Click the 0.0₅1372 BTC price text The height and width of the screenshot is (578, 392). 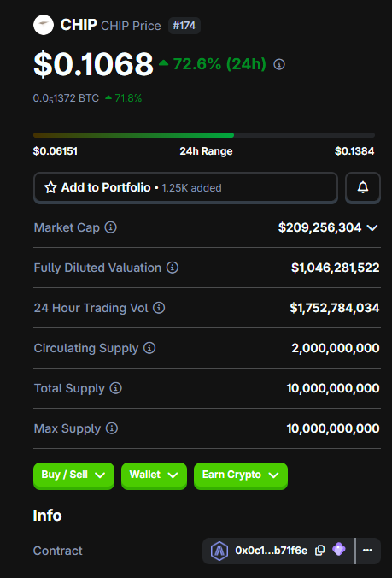pyautogui.click(x=66, y=98)
